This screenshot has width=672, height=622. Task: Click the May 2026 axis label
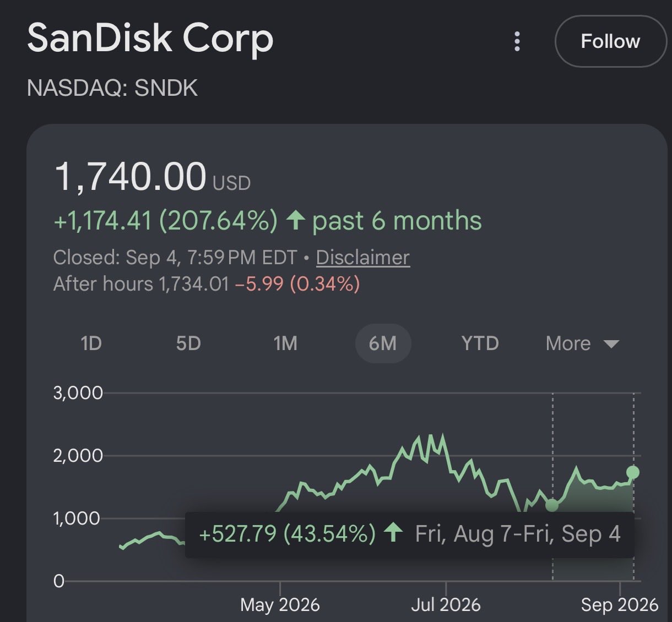coord(280,605)
